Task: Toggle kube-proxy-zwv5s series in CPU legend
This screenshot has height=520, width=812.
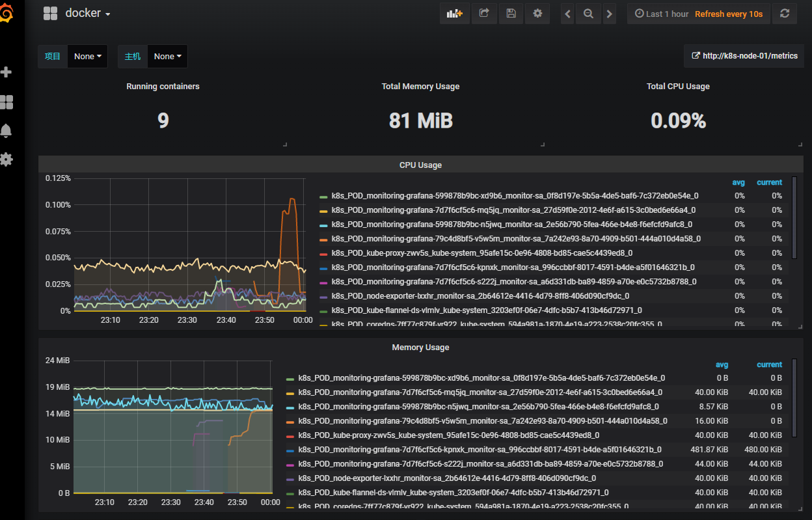Action: pyautogui.click(x=481, y=253)
